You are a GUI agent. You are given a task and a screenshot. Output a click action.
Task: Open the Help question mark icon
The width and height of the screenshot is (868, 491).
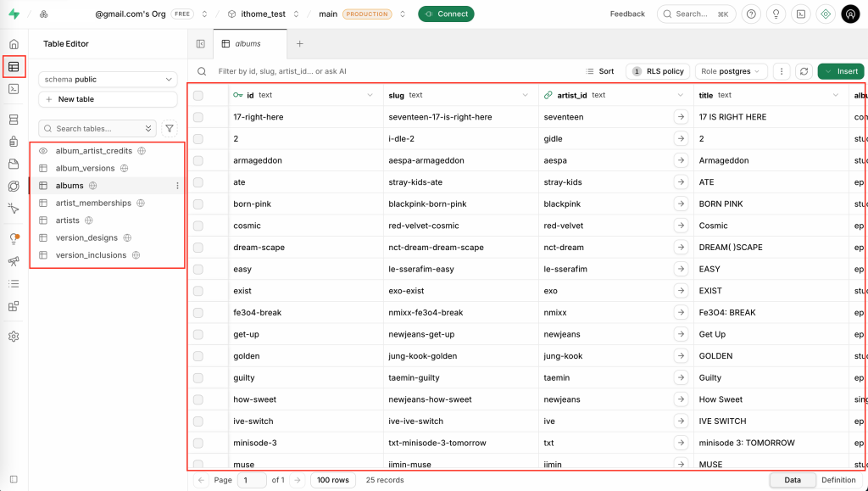pos(751,14)
